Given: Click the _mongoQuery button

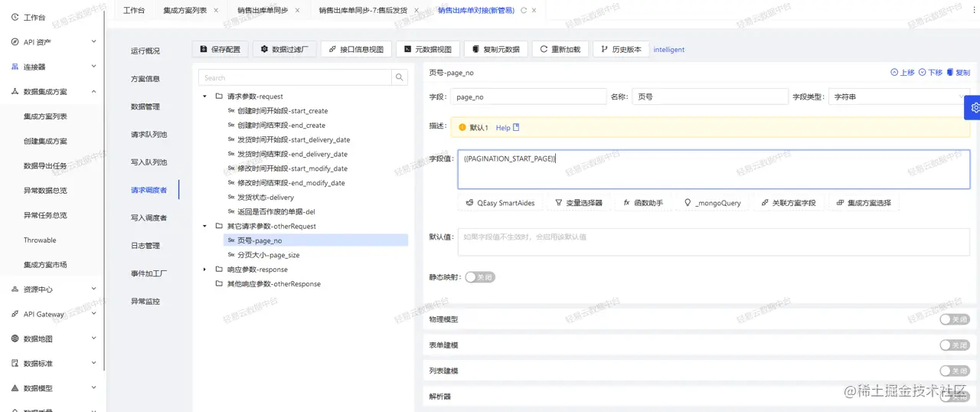Looking at the screenshot, I should (x=713, y=203).
